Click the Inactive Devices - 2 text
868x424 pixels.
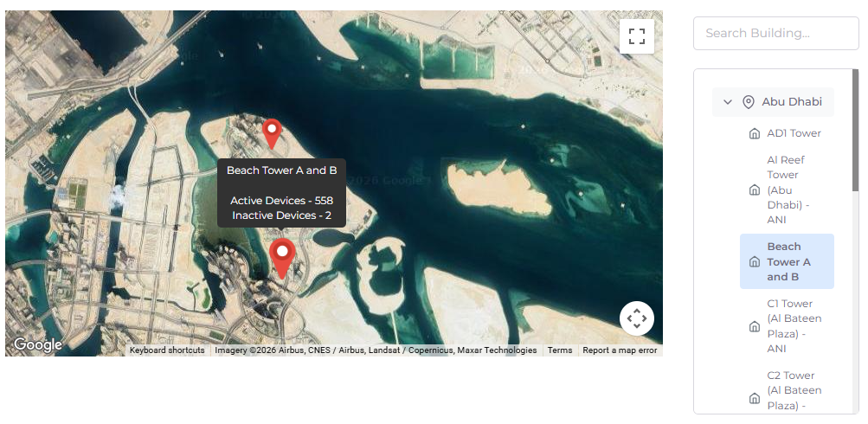[282, 215]
